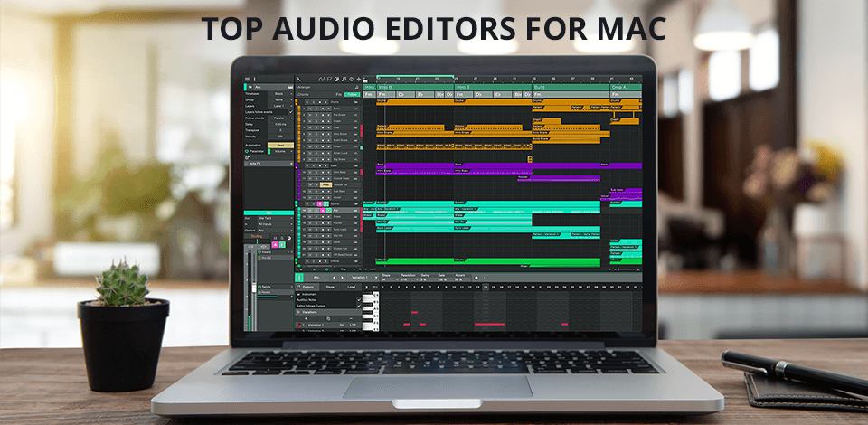Remove variation with the minus button

point(351,318)
